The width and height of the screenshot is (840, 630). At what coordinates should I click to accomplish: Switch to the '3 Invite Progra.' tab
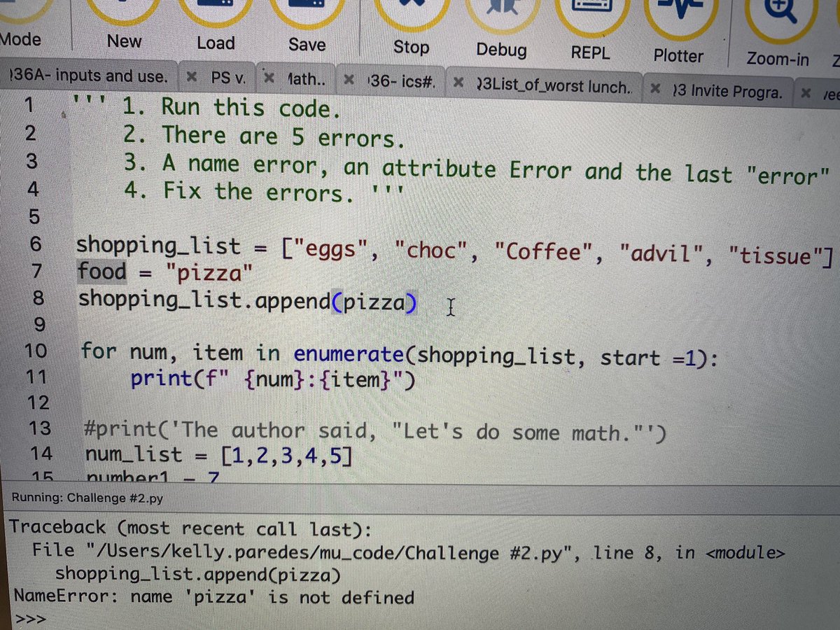click(x=727, y=91)
